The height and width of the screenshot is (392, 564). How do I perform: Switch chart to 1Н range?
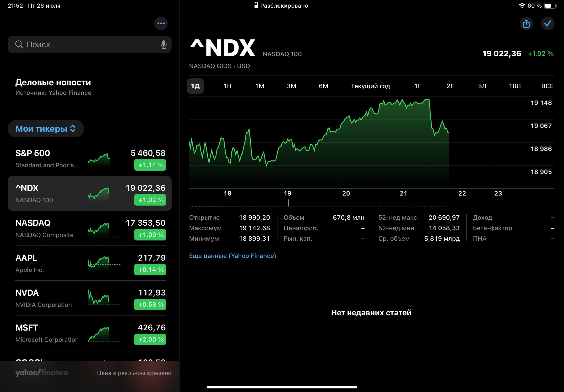point(227,86)
